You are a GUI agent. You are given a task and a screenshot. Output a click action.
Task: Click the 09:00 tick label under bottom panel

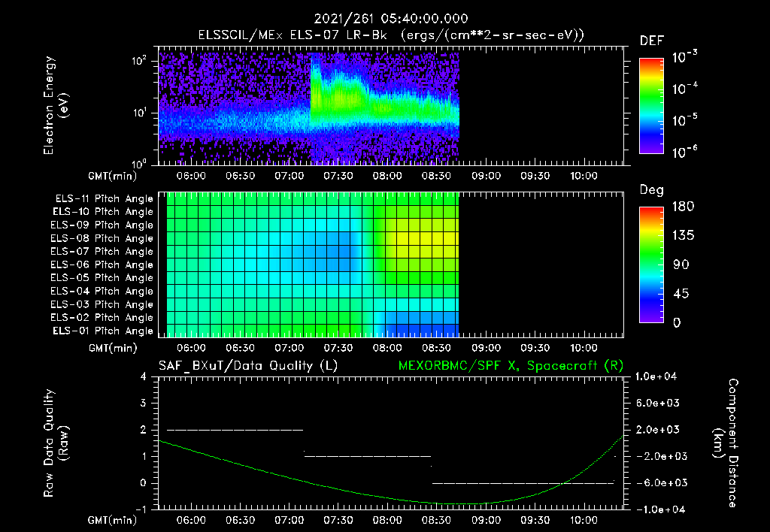click(486, 520)
